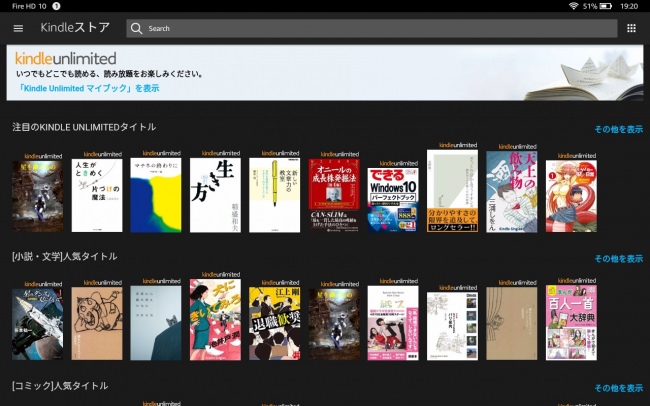Screen dimensions: 650x406
Task: Open the 天上の飲み物 book cover
Action: click(512, 192)
